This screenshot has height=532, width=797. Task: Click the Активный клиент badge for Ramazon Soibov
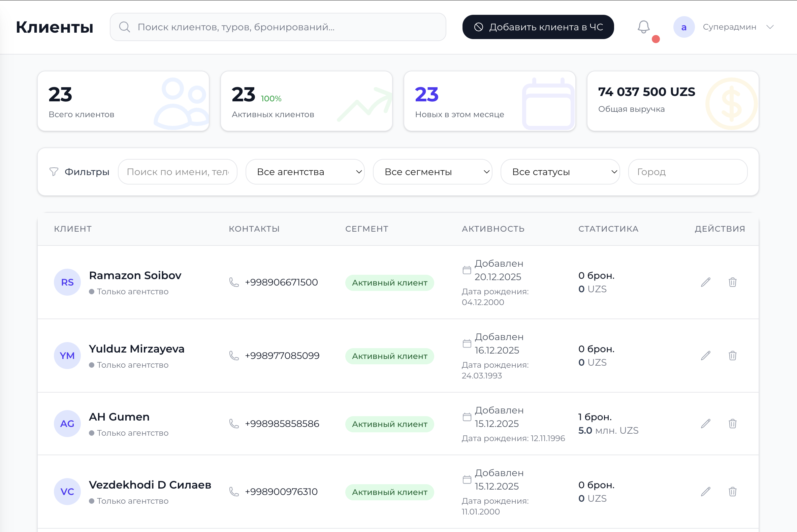click(x=389, y=282)
